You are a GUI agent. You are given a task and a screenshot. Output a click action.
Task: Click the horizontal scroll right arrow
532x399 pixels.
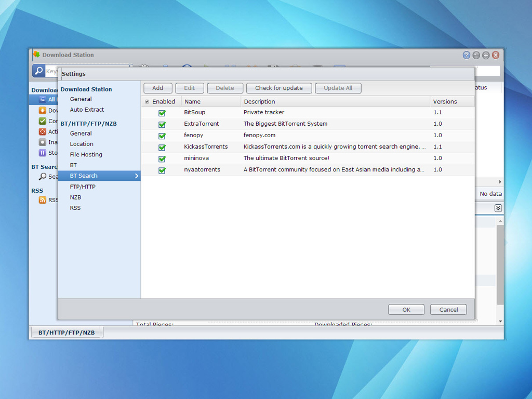point(500,182)
